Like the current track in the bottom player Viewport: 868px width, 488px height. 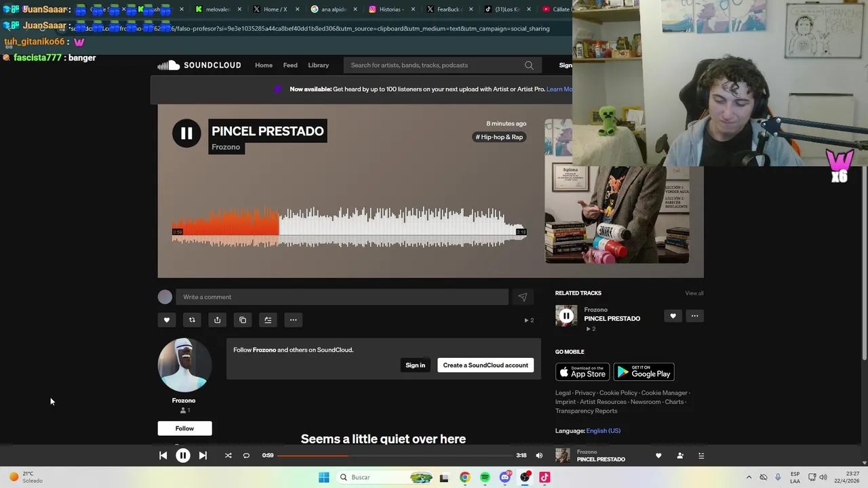(658, 455)
